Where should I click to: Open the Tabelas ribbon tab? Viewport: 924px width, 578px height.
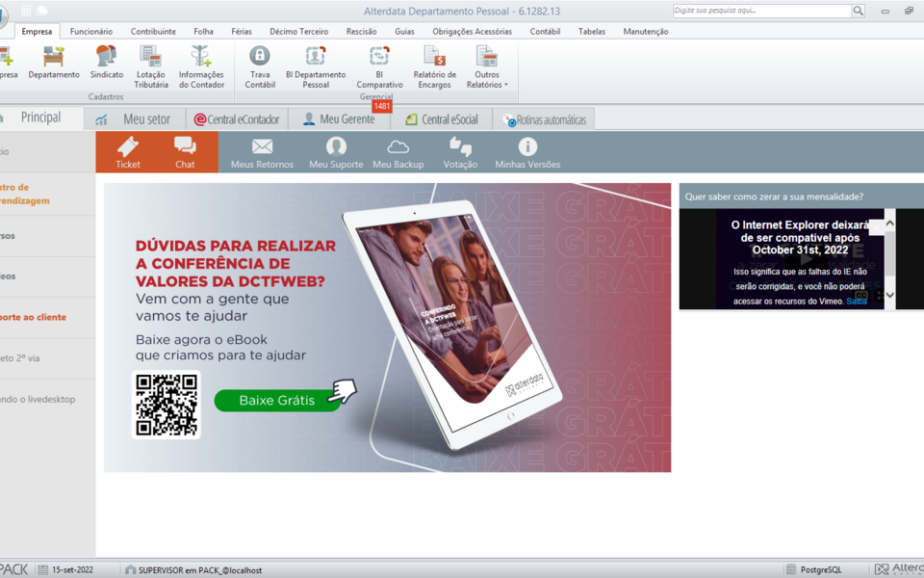click(592, 31)
